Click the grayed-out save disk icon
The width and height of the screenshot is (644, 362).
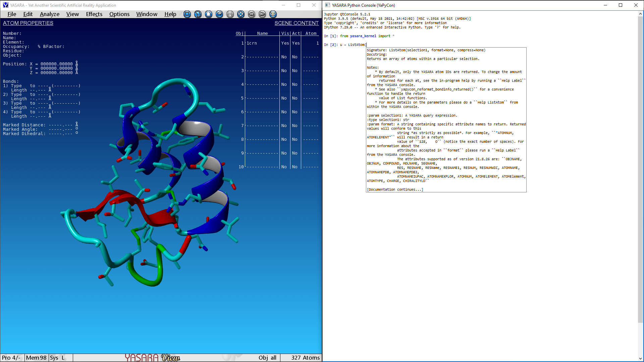click(230, 14)
